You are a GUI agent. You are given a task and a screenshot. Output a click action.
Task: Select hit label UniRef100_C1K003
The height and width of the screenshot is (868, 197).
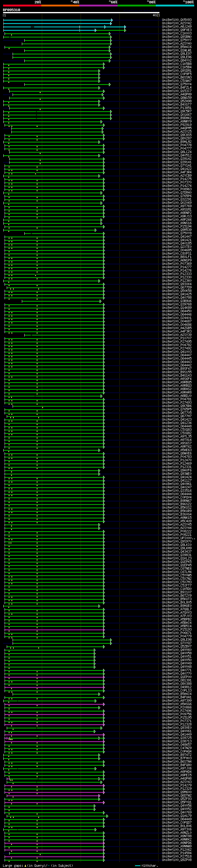coord(177,33)
